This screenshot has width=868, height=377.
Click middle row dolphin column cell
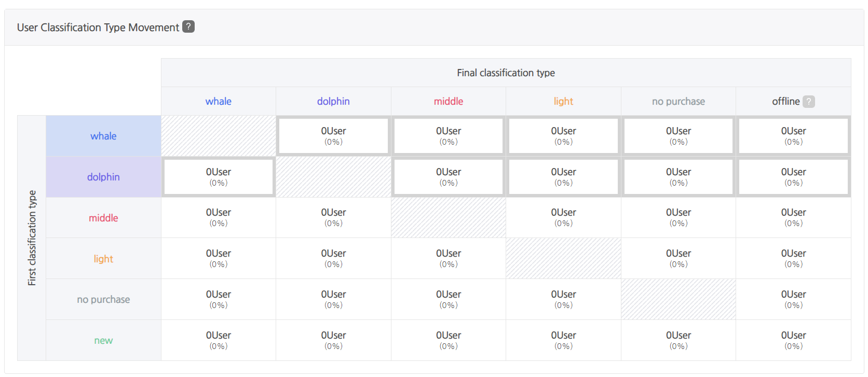coord(333,218)
